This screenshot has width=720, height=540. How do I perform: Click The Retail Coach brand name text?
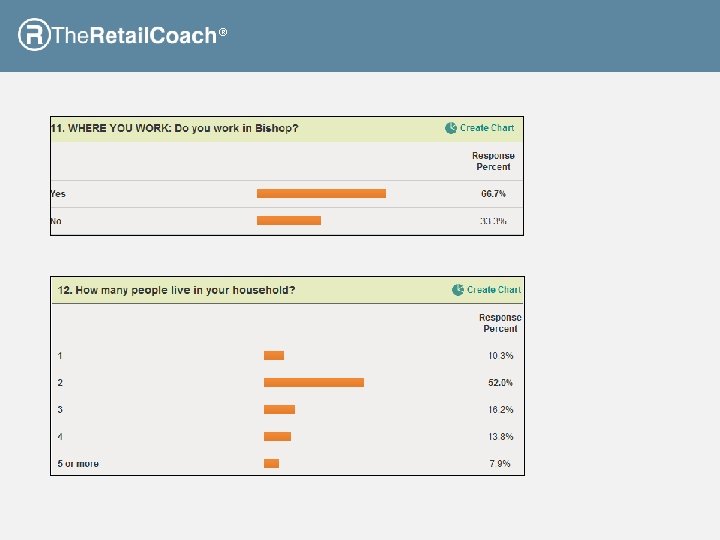134,36
